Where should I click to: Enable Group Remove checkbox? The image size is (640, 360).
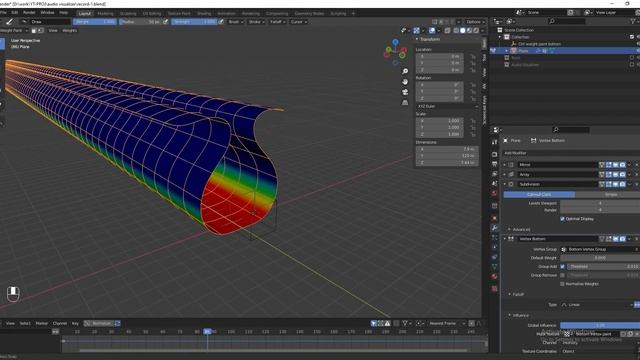562,275
